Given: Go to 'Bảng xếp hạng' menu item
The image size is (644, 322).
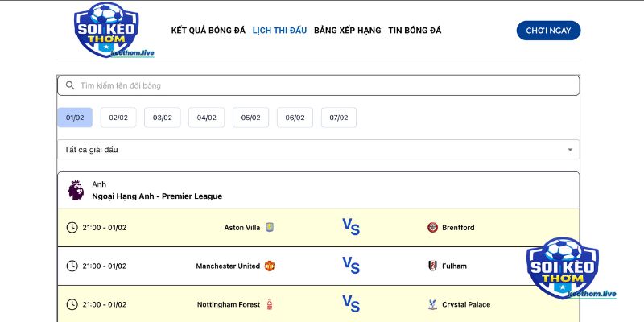Looking at the screenshot, I should click(347, 31).
